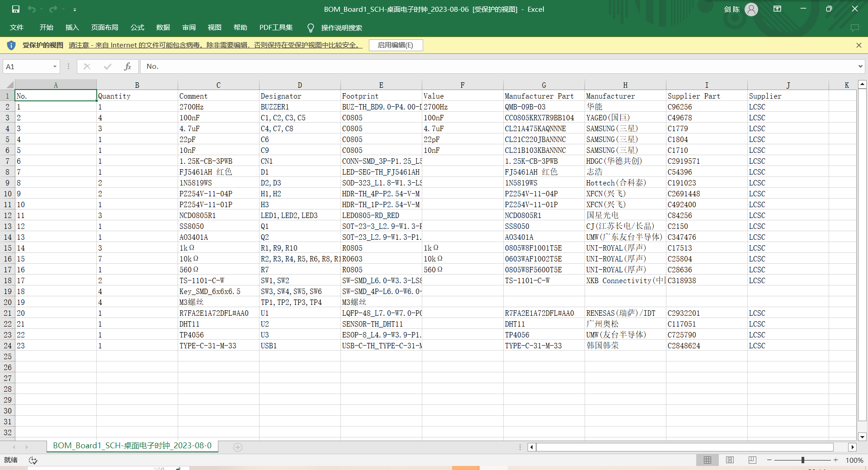Screen dimensions: 868x470
Task: Switch to the 插入 ribbon tab
Action: click(72, 28)
